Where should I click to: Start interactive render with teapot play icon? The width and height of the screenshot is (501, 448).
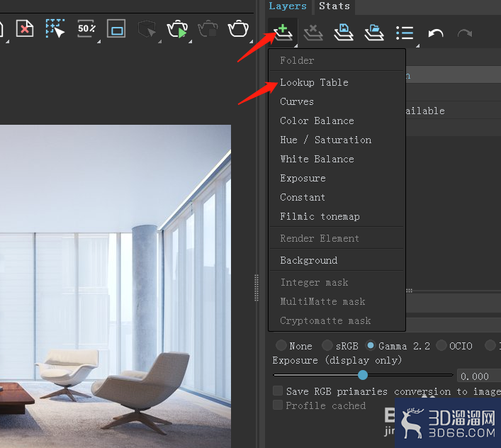pyautogui.click(x=177, y=29)
